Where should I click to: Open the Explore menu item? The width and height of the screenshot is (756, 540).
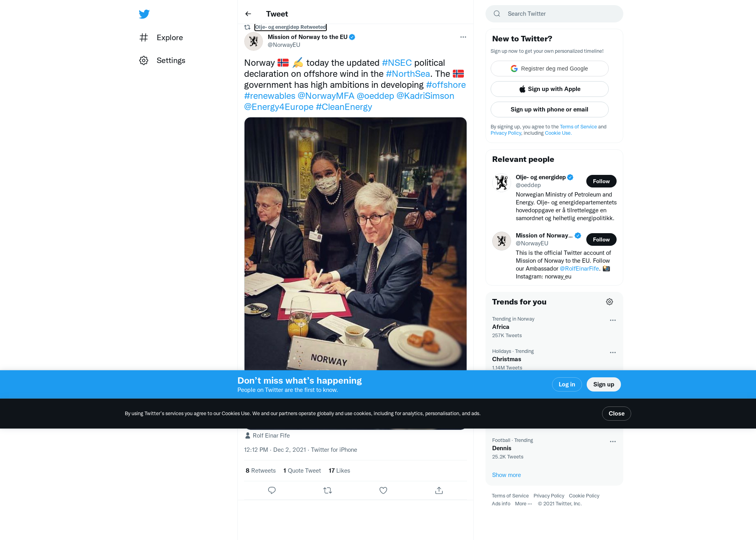click(x=161, y=37)
